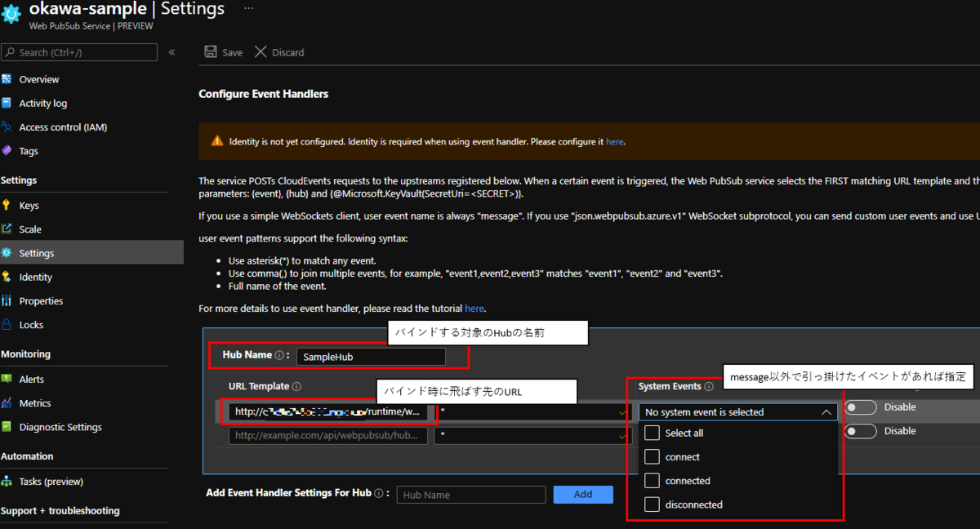Image resolution: width=980 pixels, height=529 pixels.
Task: Open the ellipsis menu next to Settings title
Action: [248, 8]
